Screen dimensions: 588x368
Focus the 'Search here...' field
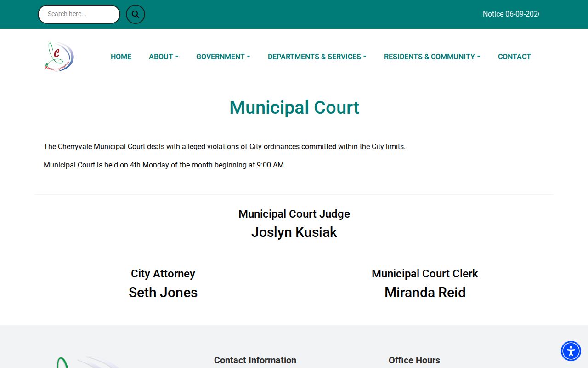tap(79, 14)
